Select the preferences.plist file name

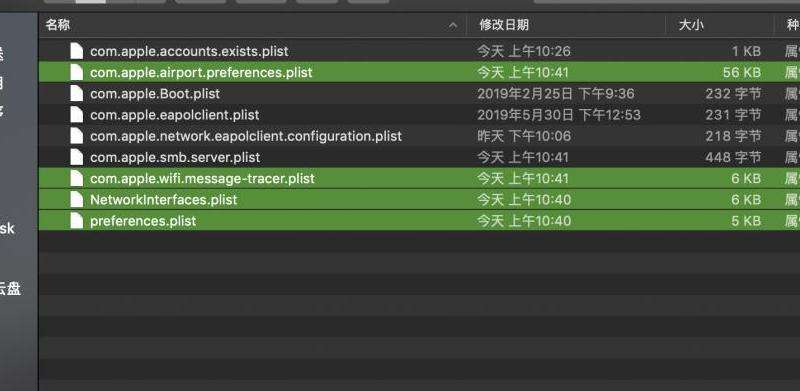tap(143, 221)
